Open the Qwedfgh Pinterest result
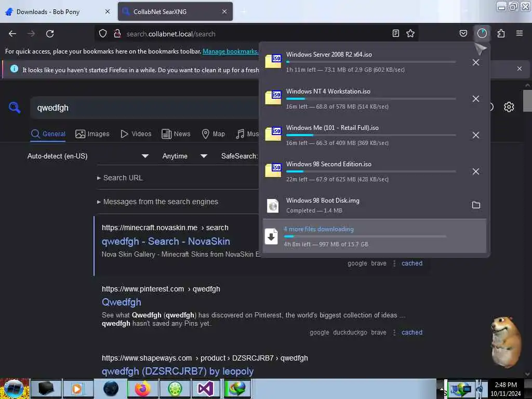This screenshot has width=532, height=399. click(122, 302)
